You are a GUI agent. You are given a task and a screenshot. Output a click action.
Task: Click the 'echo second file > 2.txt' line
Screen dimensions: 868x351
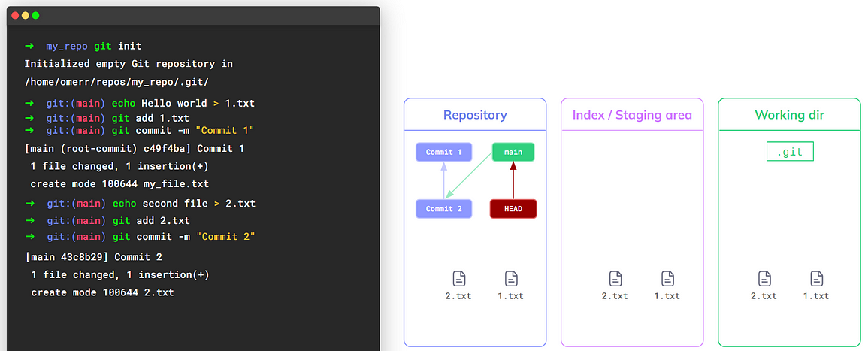coord(140,203)
